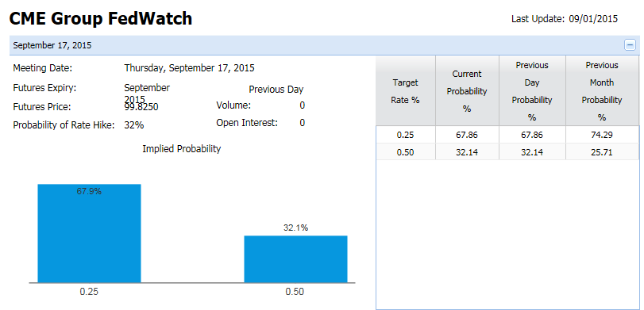
Task: Click the Previous Day Probability % header
Action: pos(532,91)
